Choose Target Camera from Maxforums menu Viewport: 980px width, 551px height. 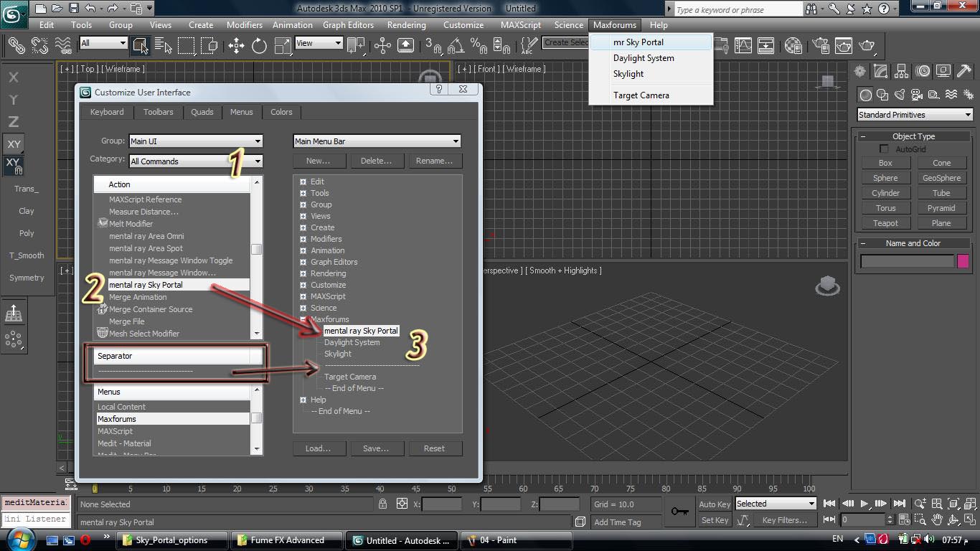point(651,95)
